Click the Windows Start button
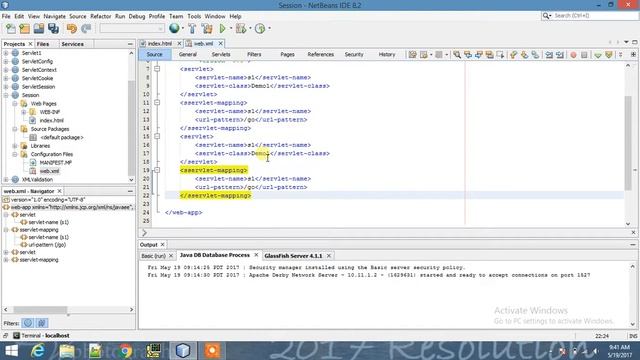 pos(11,351)
